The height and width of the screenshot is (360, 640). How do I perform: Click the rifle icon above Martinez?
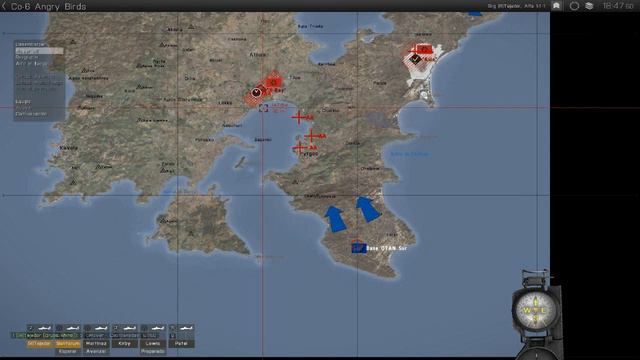click(100, 328)
